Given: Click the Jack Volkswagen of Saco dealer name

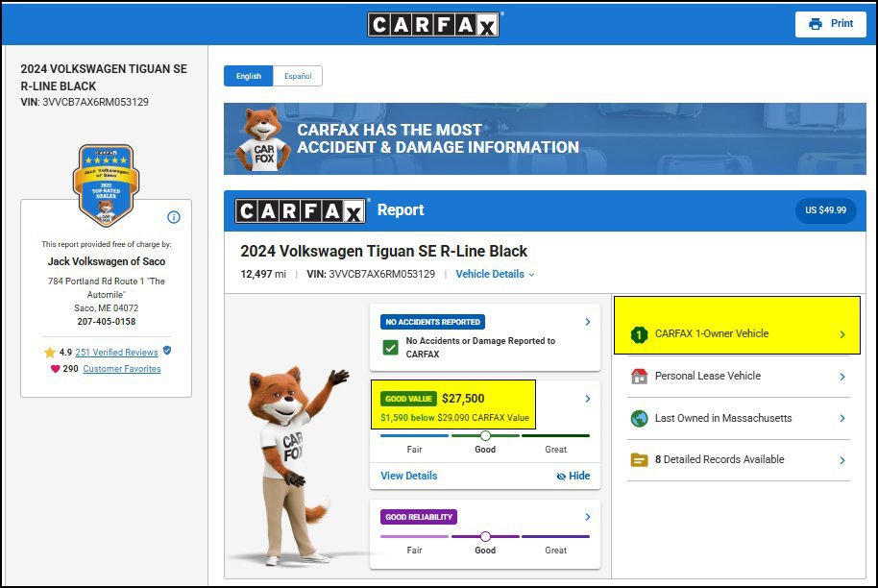Looking at the screenshot, I should pyautogui.click(x=107, y=261).
